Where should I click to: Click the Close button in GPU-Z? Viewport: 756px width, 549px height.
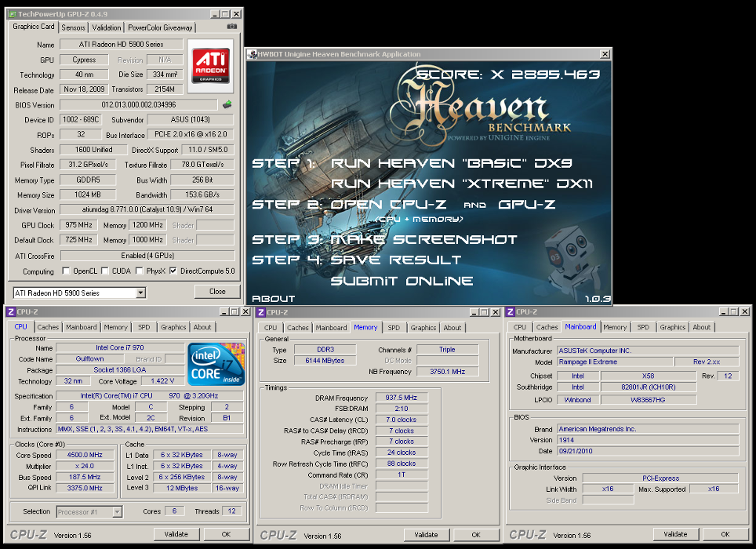pyautogui.click(x=217, y=291)
